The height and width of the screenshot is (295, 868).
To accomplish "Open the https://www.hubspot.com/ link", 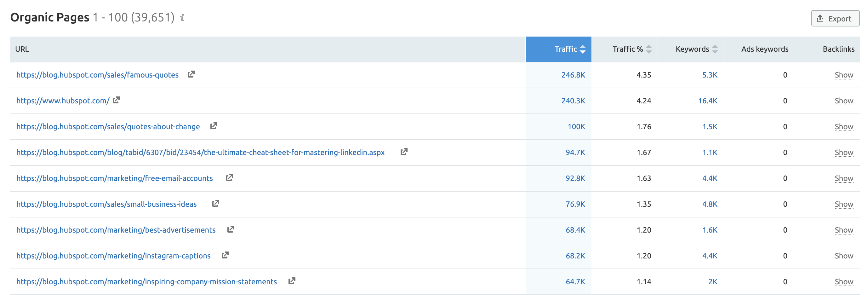I will (x=63, y=101).
